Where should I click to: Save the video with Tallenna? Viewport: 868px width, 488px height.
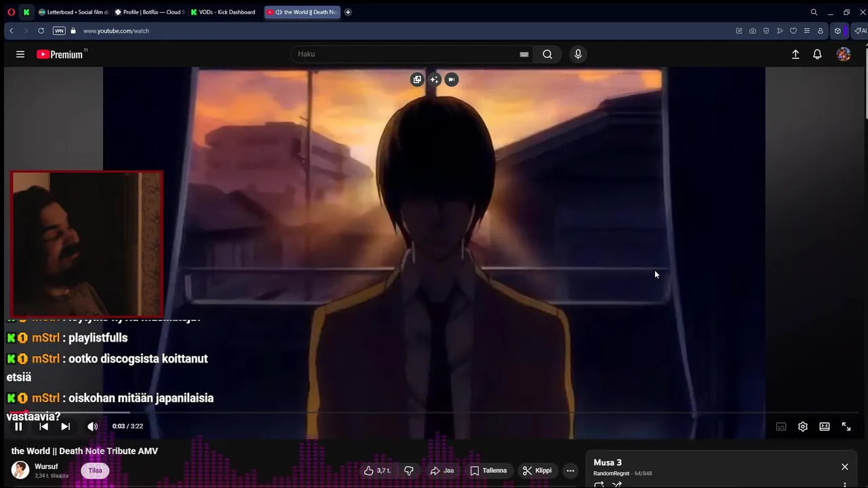488,470
